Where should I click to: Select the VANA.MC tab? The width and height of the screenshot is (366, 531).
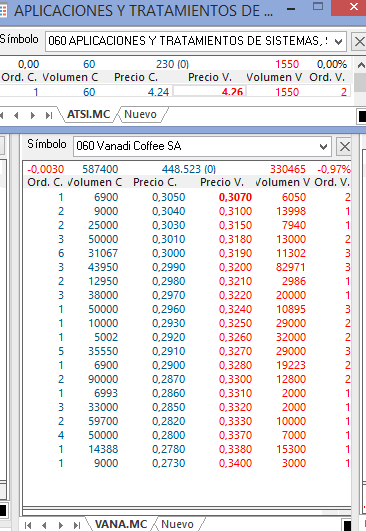pos(121,524)
